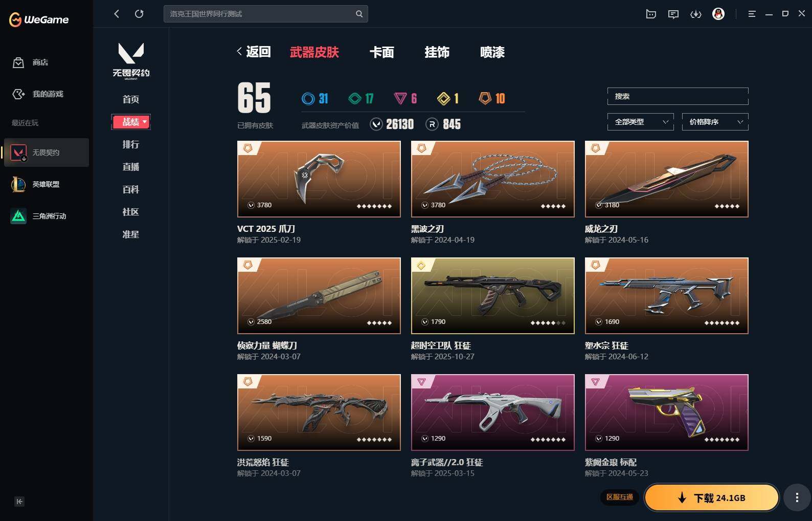
Task: Open the 商店 store in the sidebar
Action: pos(31,62)
